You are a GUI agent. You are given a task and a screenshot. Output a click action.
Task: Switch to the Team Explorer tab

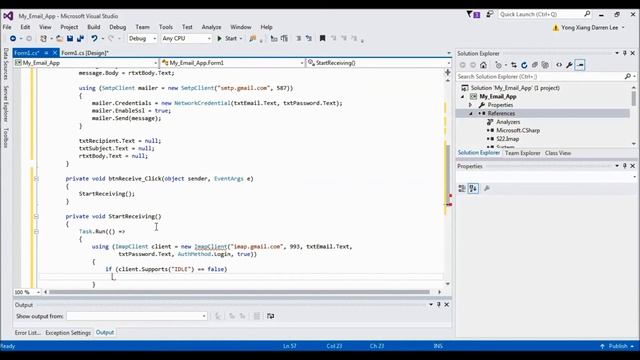point(522,153)
